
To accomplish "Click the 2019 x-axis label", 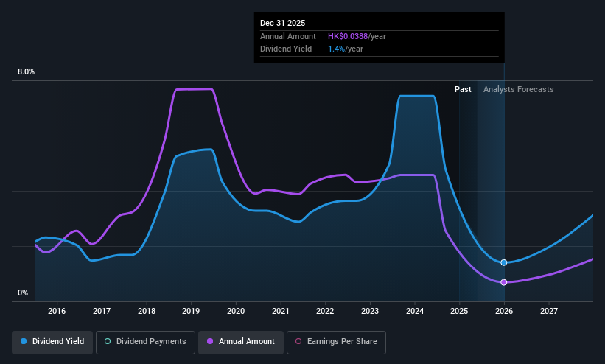I will 191,311.
